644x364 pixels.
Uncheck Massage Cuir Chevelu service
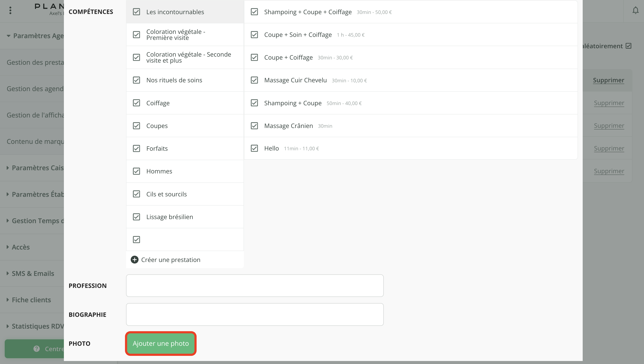[254, 80]
